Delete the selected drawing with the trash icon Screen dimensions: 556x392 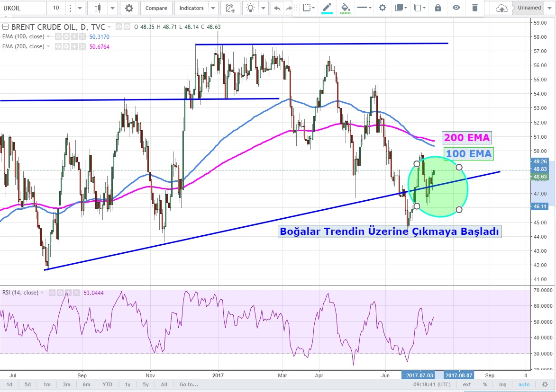pyautogui.click(x=474, y=8)
